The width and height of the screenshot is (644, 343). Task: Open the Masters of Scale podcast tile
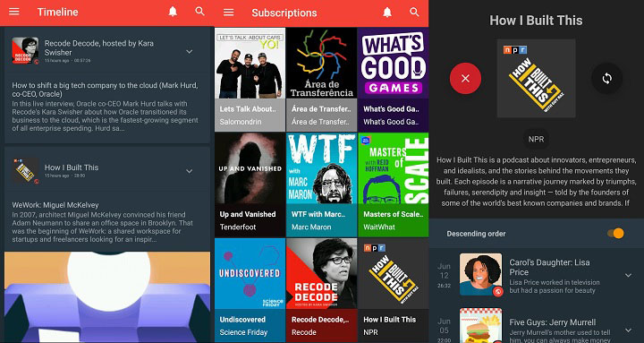pyautogui.click(x=393, y=184)
